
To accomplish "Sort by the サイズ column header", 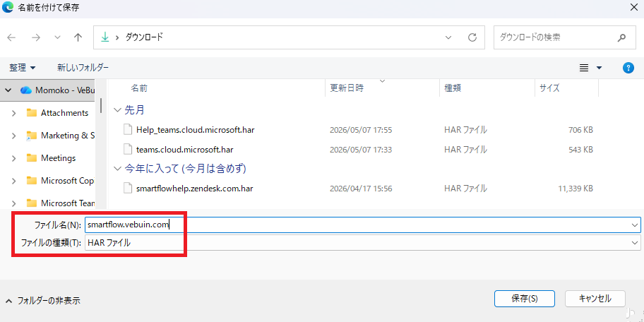I will (x=549, y=88).
